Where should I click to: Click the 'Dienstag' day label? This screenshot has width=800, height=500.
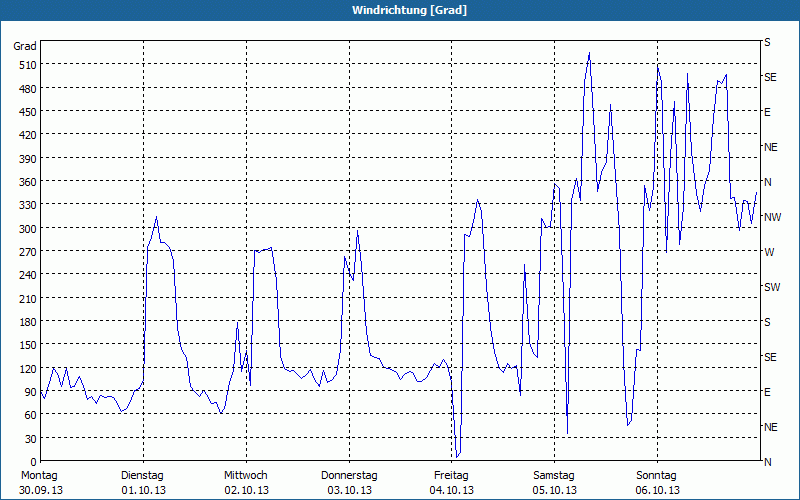pos(142,475)
